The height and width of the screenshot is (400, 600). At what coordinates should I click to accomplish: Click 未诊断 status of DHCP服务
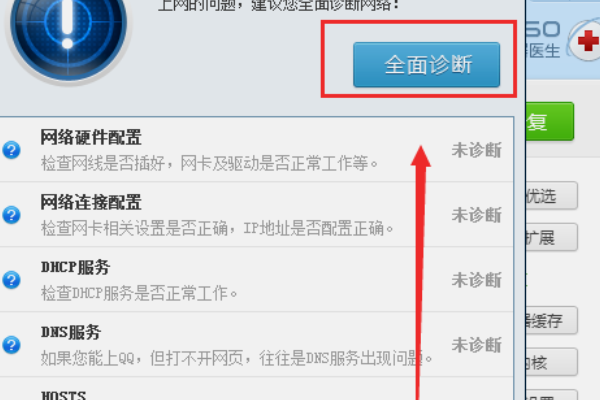pyautogui.click(x=476, y=280)
